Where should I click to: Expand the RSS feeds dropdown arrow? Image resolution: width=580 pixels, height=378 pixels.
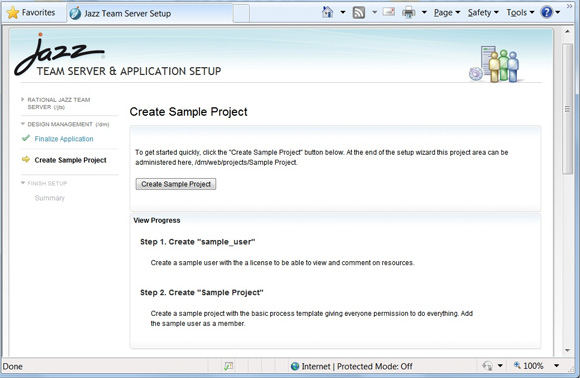point(374,13)
